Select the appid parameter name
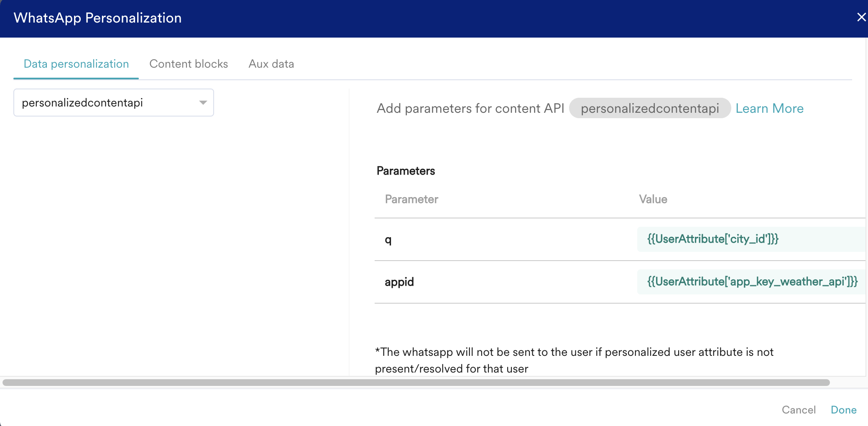The image size is (868, 426). [x=399, y=282]
